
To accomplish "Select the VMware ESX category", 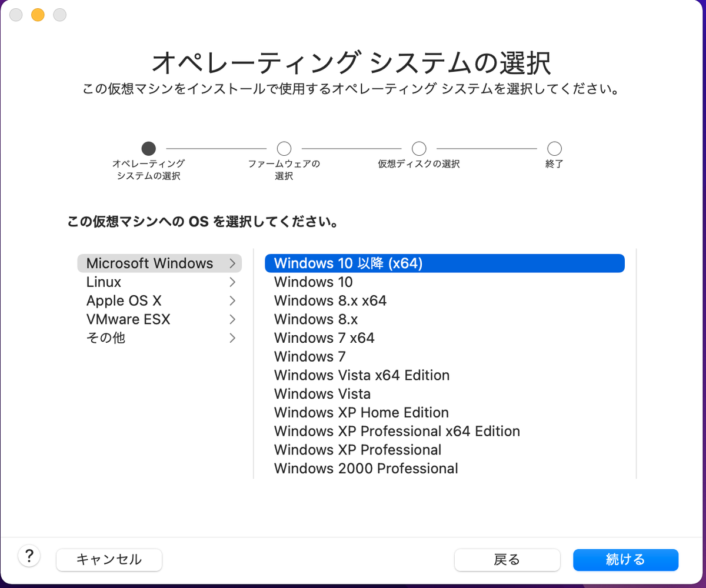I will (128, 319).
